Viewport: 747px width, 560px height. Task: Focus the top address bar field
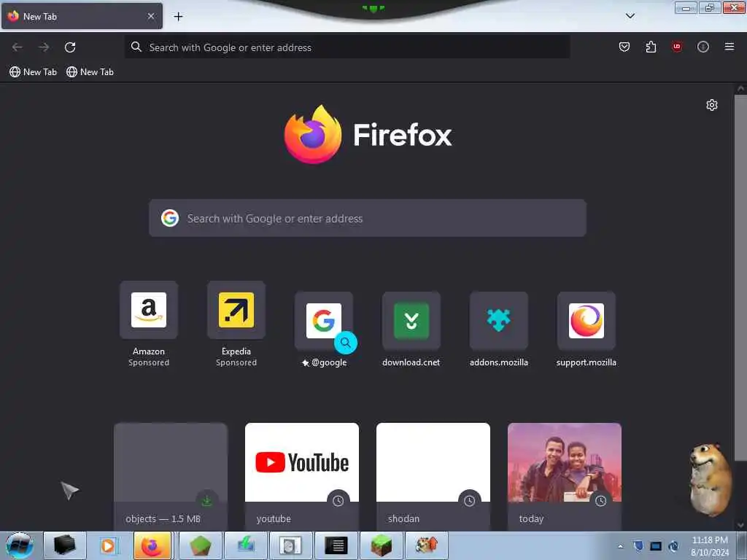pyautogui.click(x=347, y=47)
